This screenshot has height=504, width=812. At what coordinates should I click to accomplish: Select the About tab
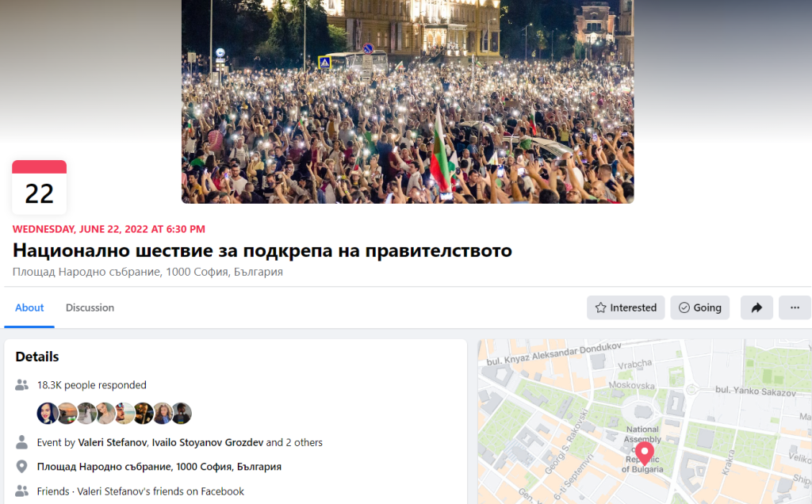29,308
